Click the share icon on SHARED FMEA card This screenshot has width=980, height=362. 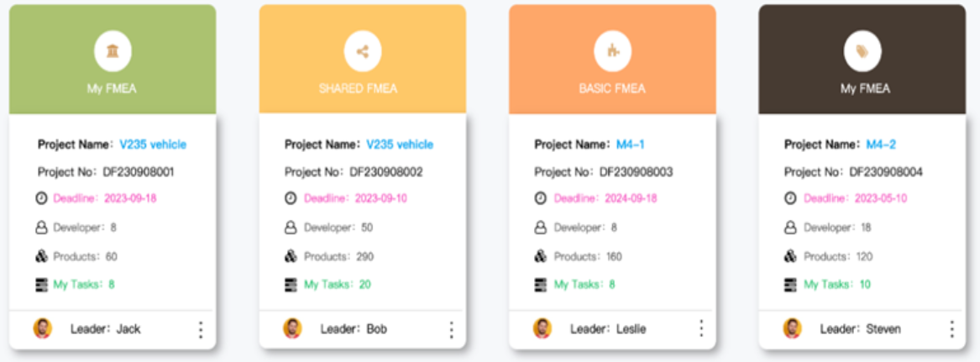pos(363,51)
